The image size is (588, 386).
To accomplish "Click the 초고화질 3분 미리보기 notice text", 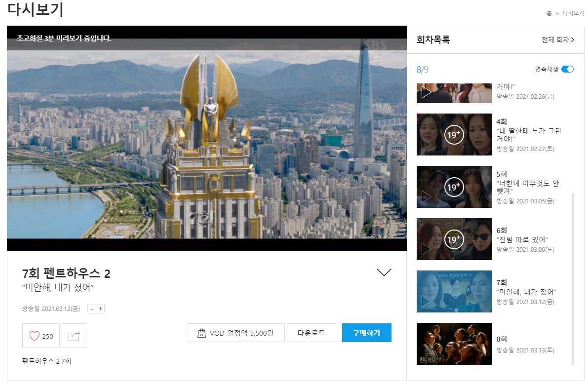I will pyautogui.click(x=64, y=38).
